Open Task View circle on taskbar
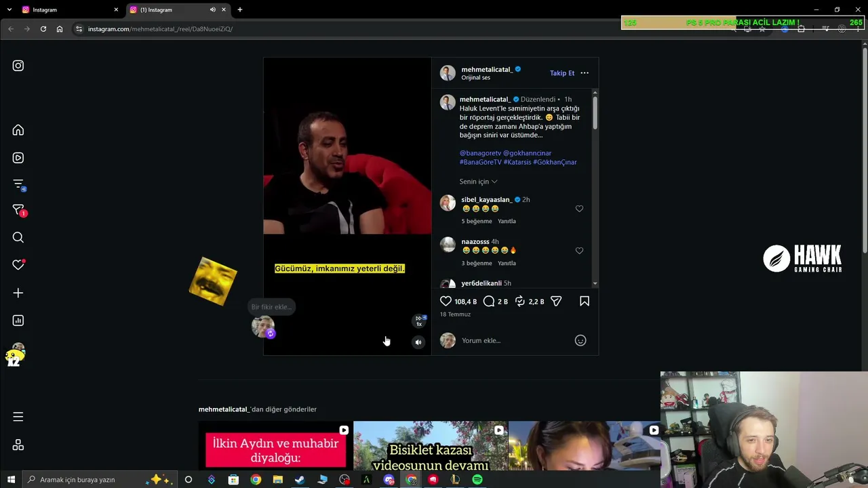The image size is (868, 488). pyautogui.click(x=189, y=479)
